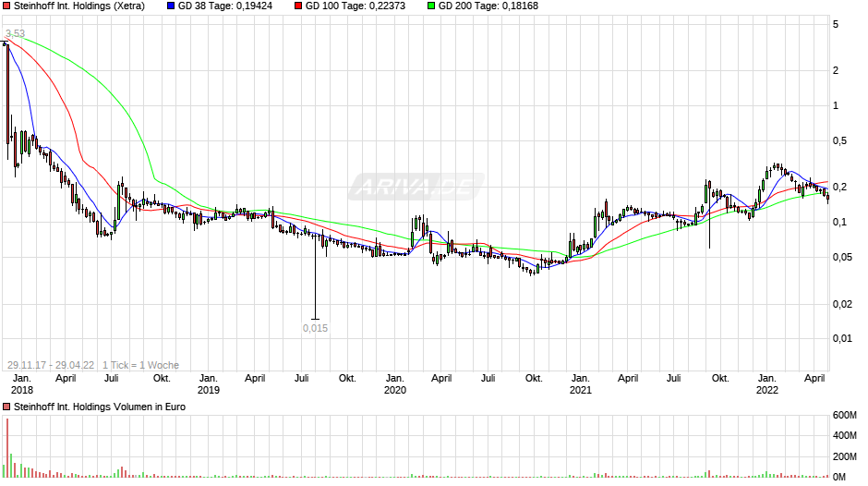The height and width of the screenshot is (486, 868).
Task: Select the 'GD 38 Tage: 0,19424' label
Action: [x=225, y=6]
